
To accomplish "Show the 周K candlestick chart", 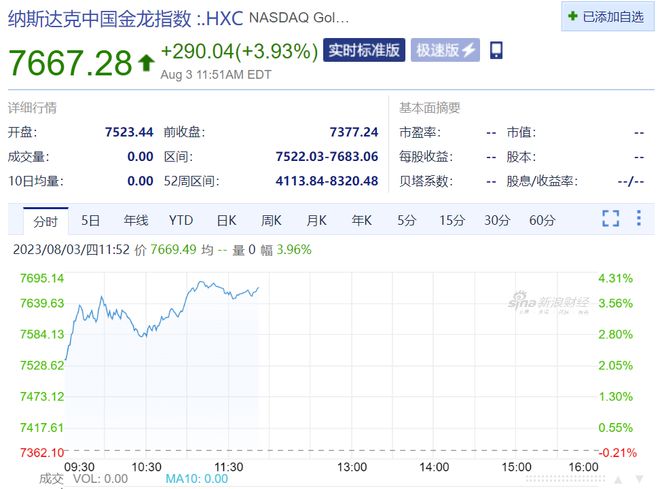I will point(271,220).
